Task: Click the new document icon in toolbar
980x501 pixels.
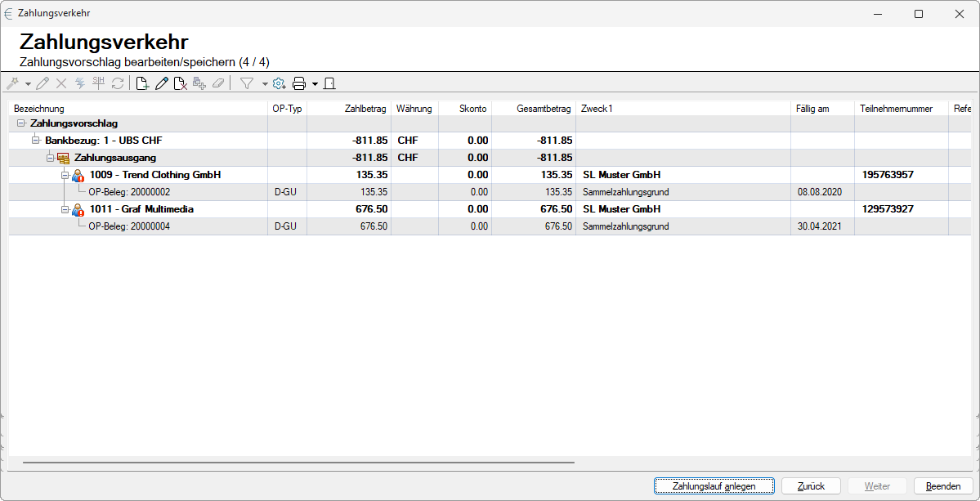Action: [142, 83]
